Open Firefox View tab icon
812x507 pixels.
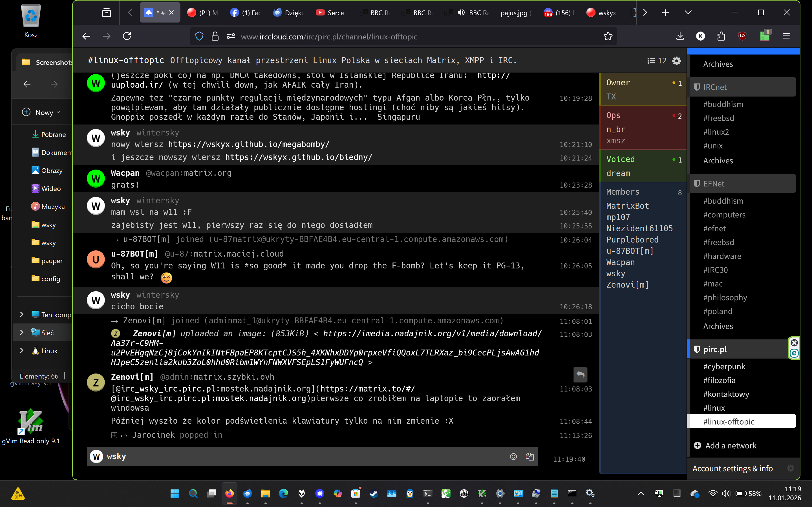click(x=106, y=13)
